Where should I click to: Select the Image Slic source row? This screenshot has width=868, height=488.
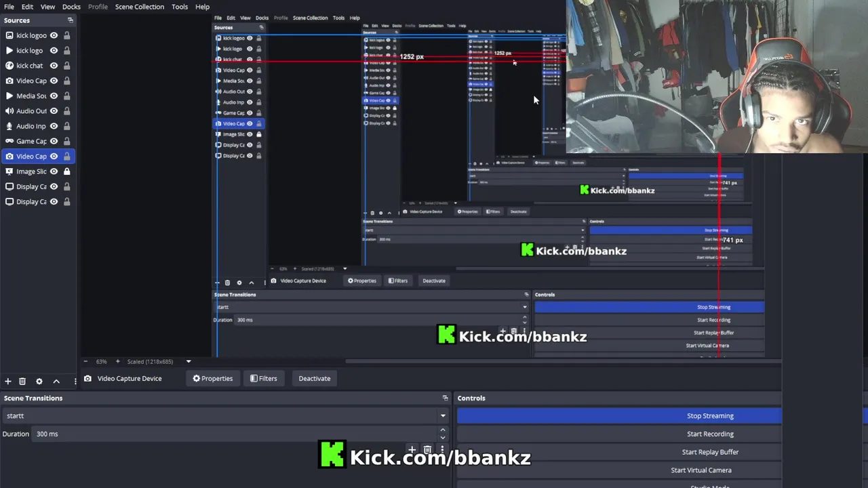pyautogui.click(x=37, y=171)
